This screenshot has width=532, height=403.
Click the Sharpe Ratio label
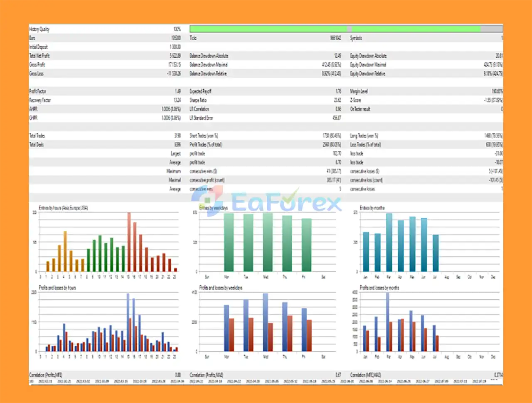198,100
